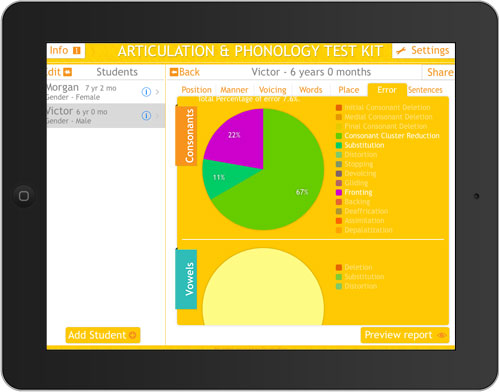Tap the info icon next to Victor
This screenshot has width=499, height=392.
[146, 116]
